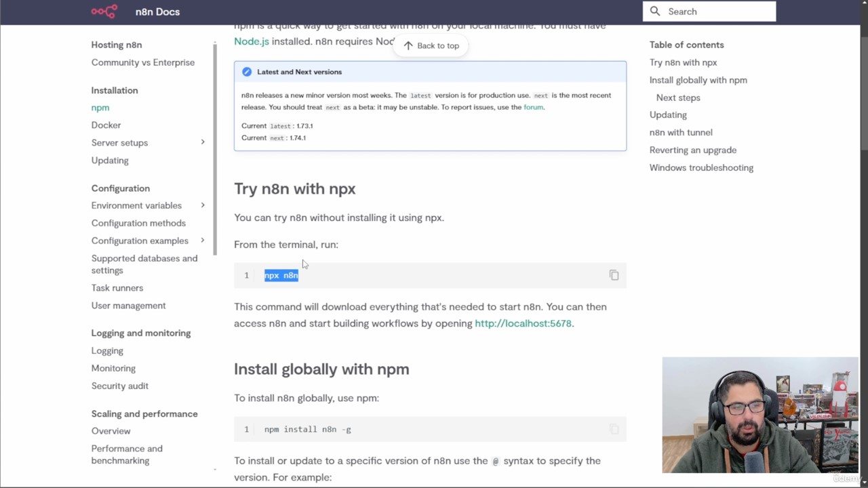Open Monitoring page
The image size is (868, 488).
113,369
